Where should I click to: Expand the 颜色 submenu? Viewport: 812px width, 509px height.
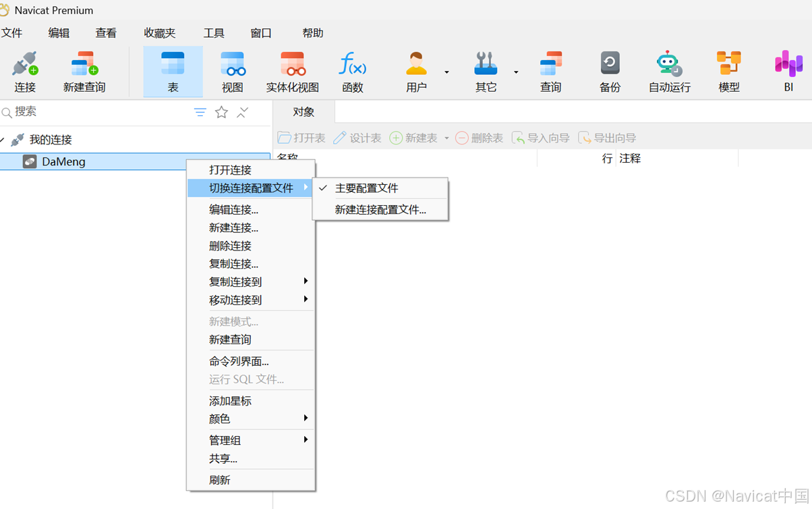pyautogui.click(x=251, y=419)
